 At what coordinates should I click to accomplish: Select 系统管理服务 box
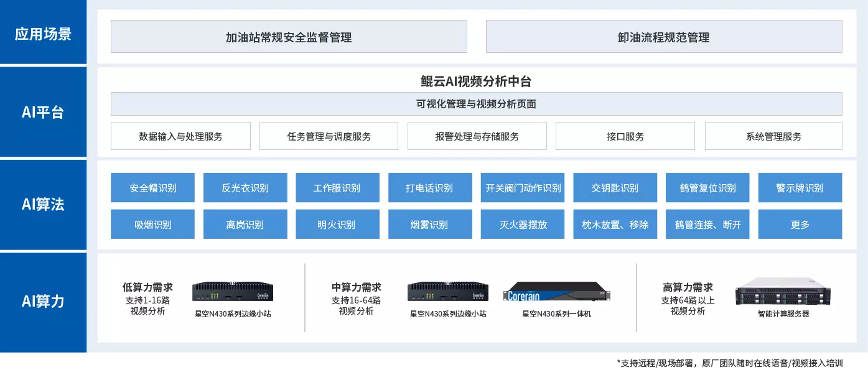tap(773, 136)
